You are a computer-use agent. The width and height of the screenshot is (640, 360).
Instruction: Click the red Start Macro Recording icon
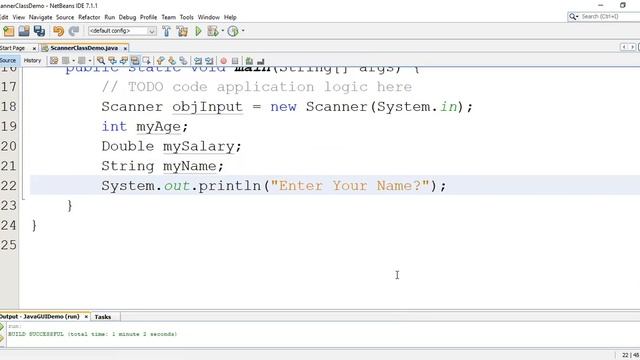tap(224, 61)
